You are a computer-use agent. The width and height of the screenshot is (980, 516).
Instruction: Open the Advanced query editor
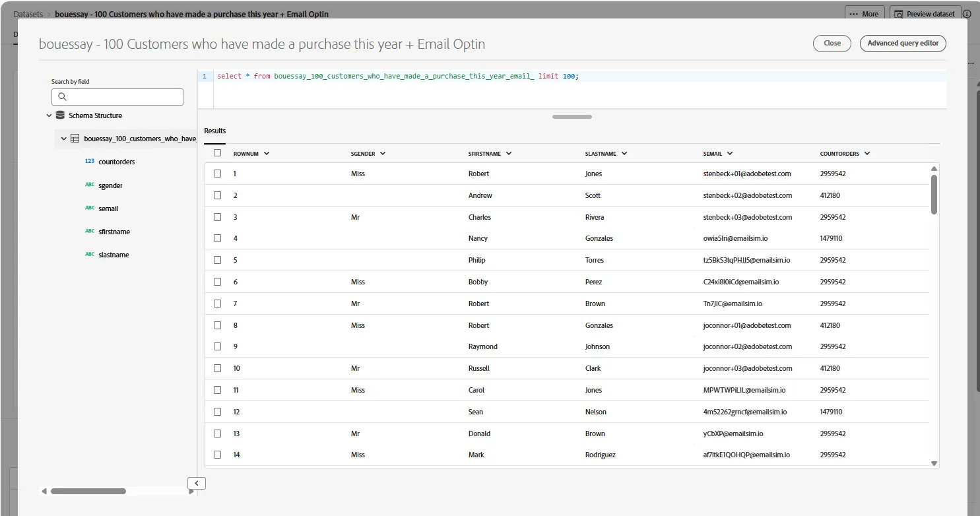tap(903, 44)
